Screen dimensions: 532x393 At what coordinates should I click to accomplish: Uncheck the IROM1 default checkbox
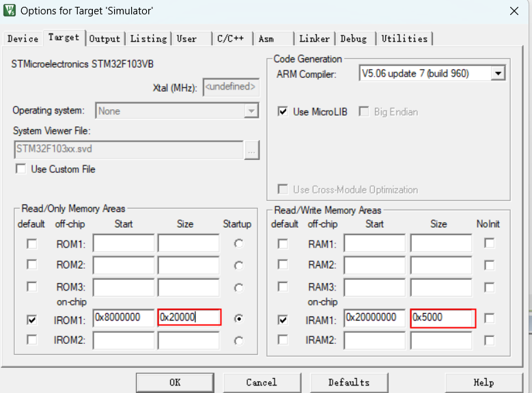click(31, 319)
